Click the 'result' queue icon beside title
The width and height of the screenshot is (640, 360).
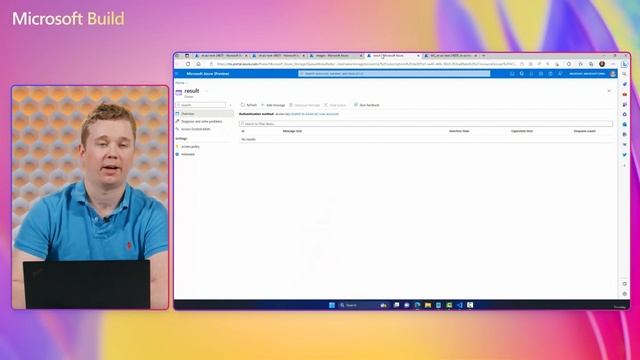[x=179, y=93]
